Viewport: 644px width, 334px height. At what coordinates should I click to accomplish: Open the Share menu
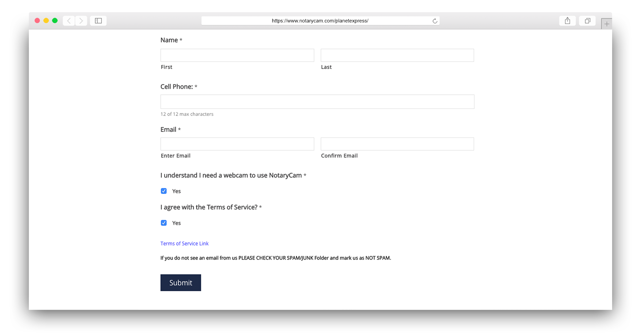click(567, 20)
